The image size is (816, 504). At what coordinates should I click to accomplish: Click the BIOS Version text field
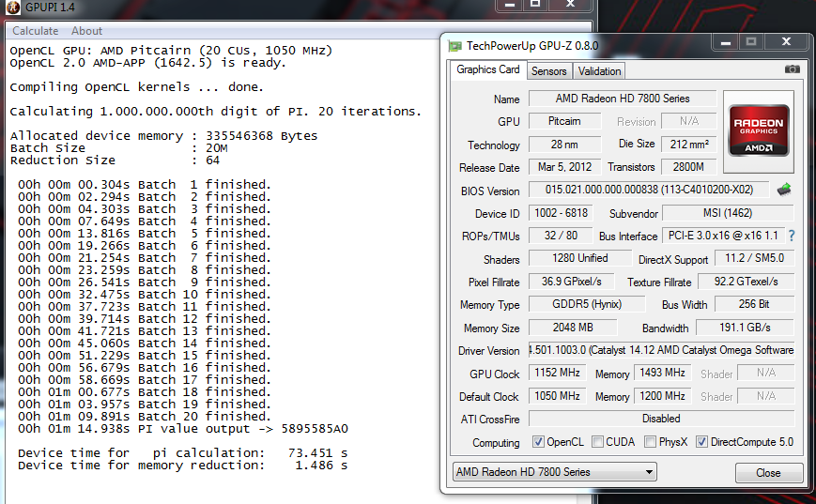tap(648, 190)
